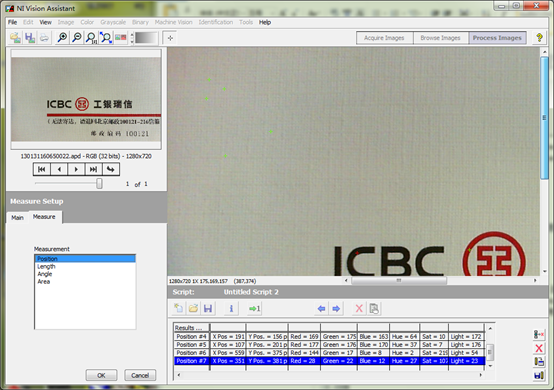Click the image navigation slider handle

pyautogui.click(x=100, y=183)
